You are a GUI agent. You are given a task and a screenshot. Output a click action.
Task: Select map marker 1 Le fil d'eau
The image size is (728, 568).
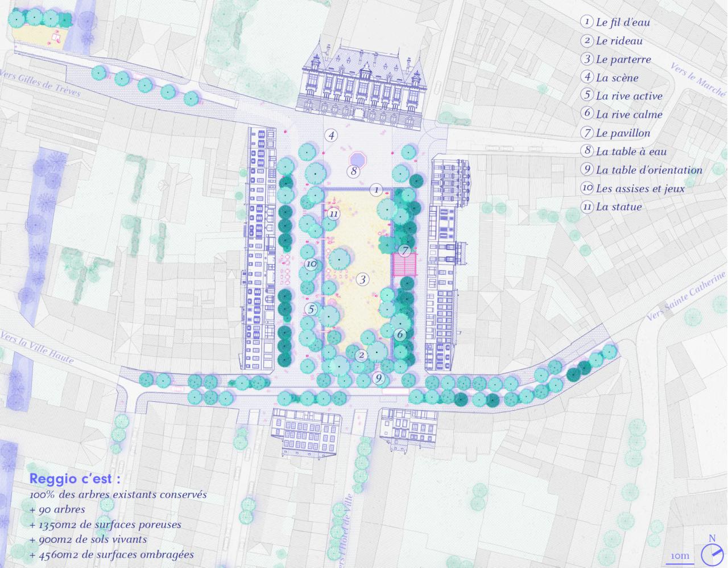coord(376,190)
